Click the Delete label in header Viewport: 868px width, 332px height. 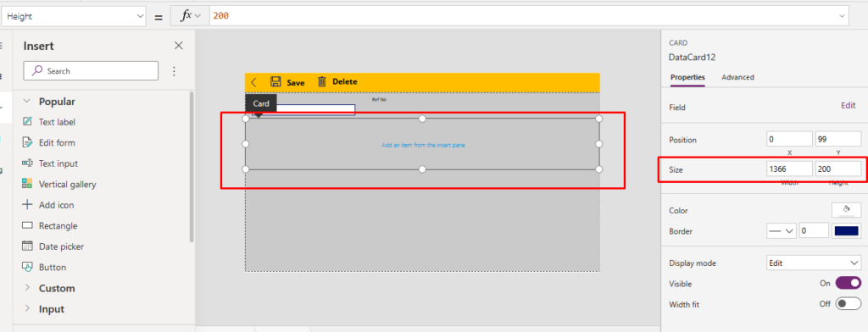coord(344,82)
